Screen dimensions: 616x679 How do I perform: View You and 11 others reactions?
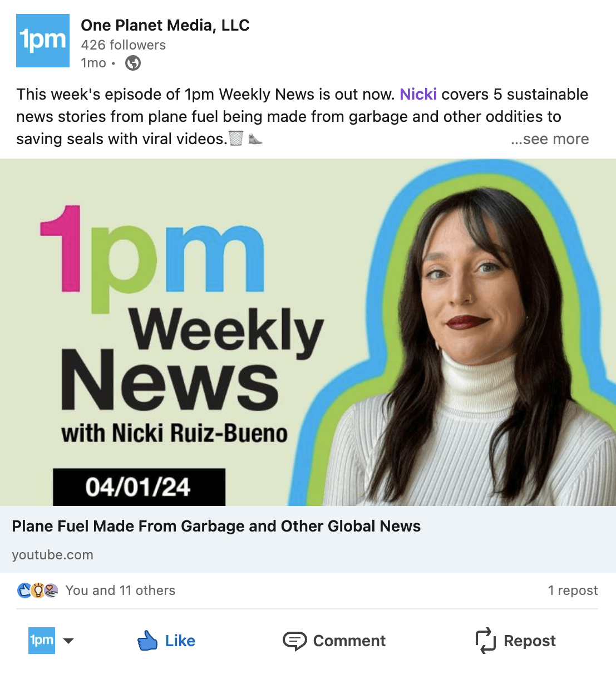point(120,590)
